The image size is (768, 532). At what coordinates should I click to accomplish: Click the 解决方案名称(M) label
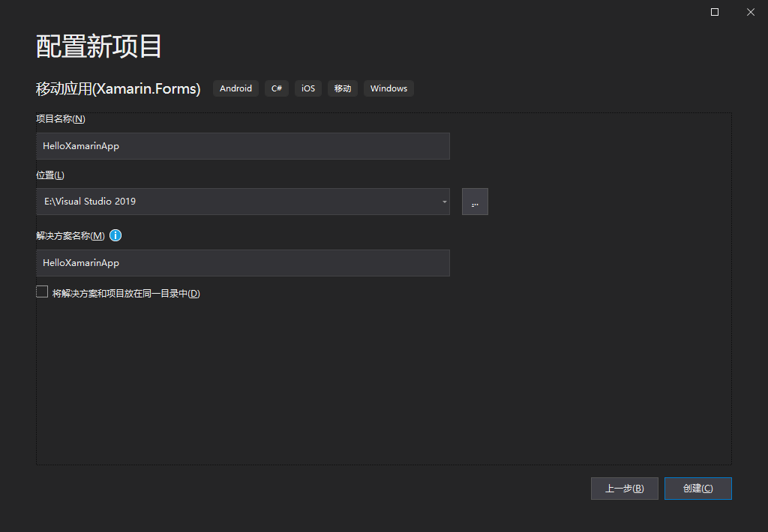[x=70, y=236]
